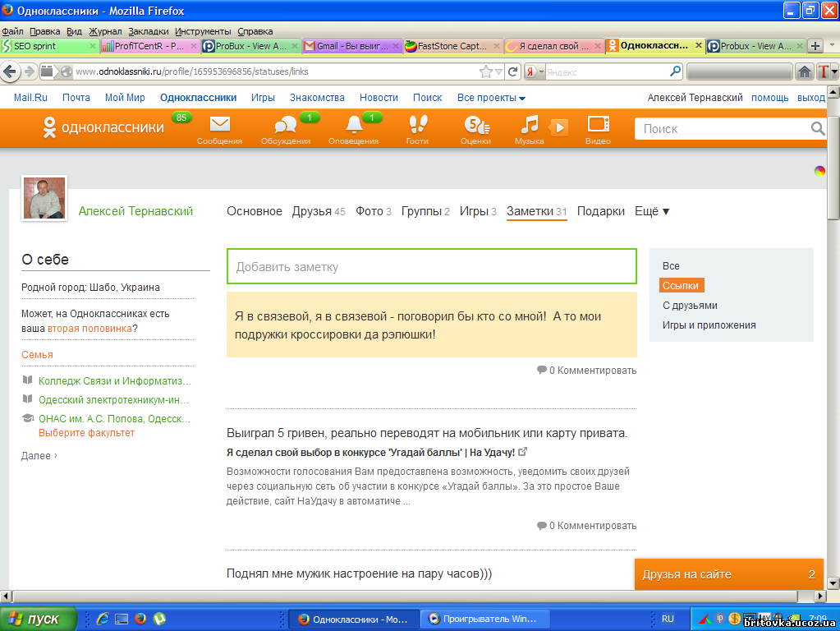The height and width of the screenshot is (631, 840).
Task: Expand the Друзья на сайте panel
Action: [728, 574]
